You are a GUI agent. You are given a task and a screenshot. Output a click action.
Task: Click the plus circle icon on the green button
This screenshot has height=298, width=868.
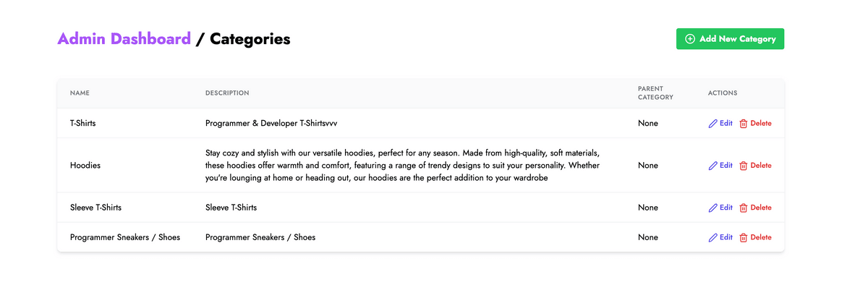(690, 39)
